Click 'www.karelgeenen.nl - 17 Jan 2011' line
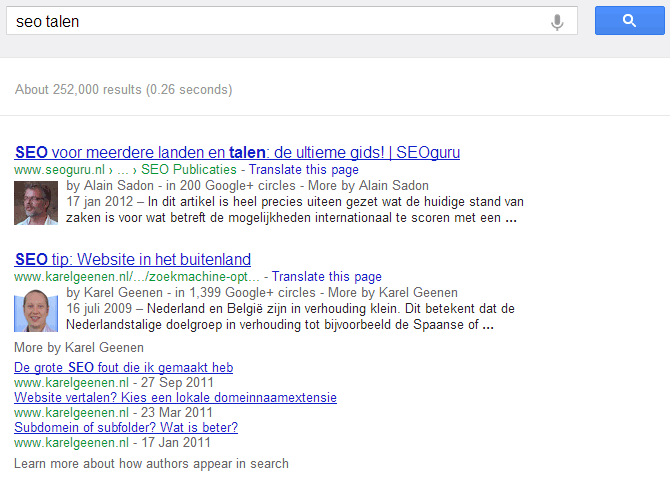 pos(112,443)
